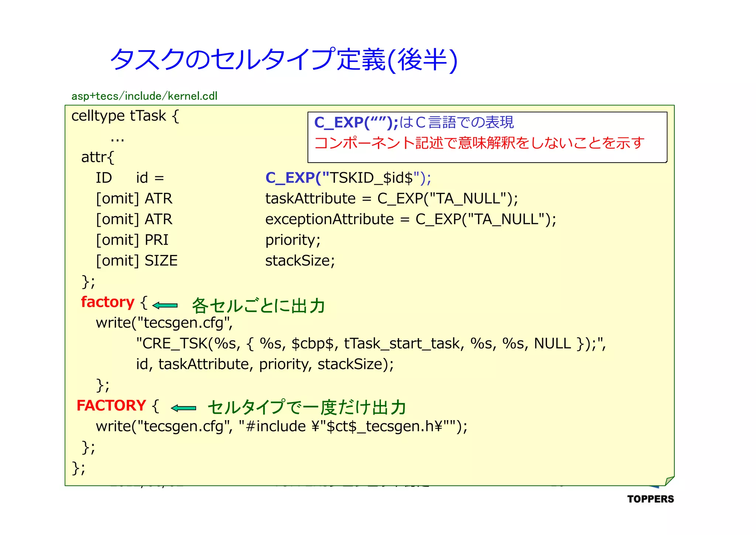Click the 'stackSize;' text

(x=300, y=261)
